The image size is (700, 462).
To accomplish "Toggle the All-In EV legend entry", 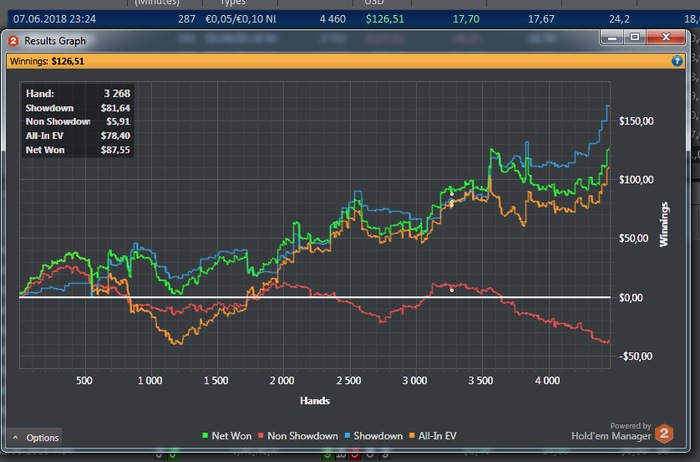I will [x=433, y=436].
